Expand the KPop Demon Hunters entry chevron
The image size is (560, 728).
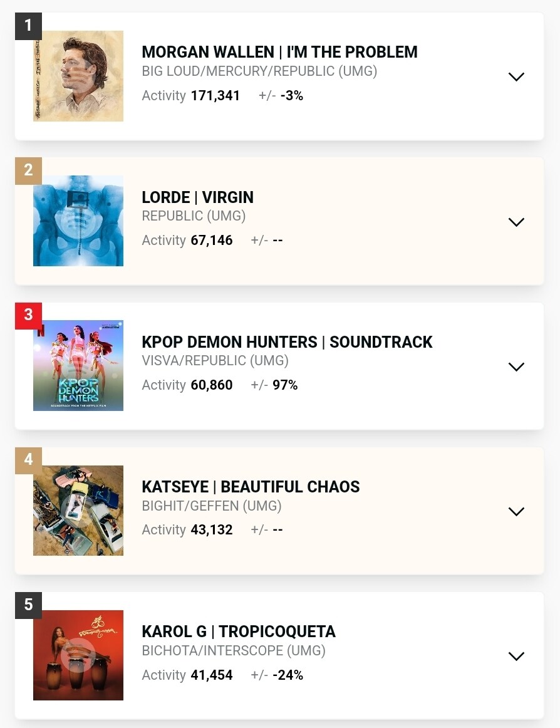click(x=516, y=367)
